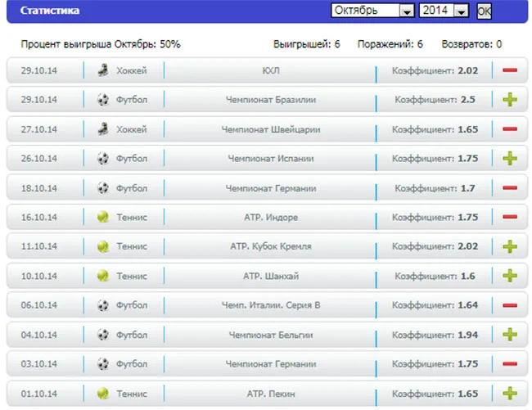This screenshot has height=410, width=532.
Task: Click the date 10.10.14
Action: 39,276
